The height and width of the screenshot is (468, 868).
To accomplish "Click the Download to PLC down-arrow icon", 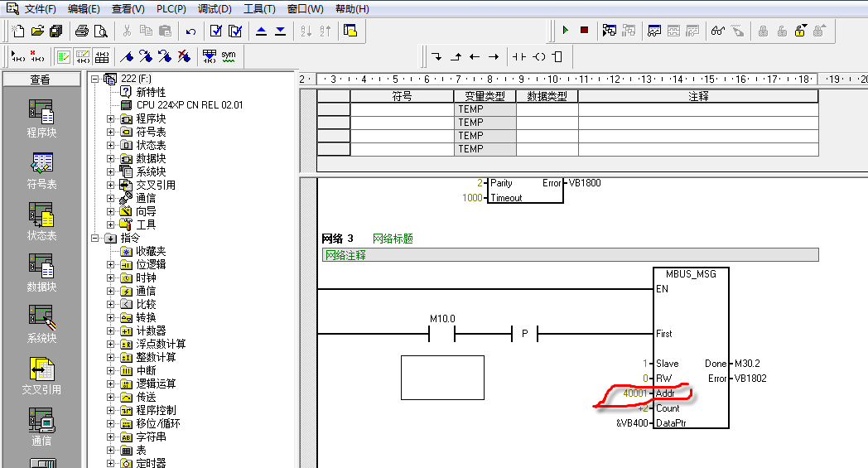I will 280,31.
